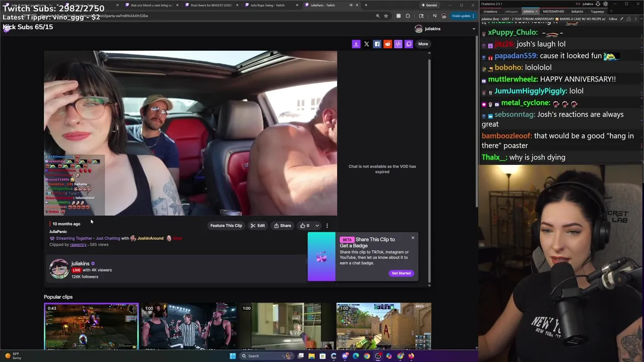The height and width of the screenshot is (362, 644).
Task: Share clip on Facebook
Action: (x=377, y=44)
